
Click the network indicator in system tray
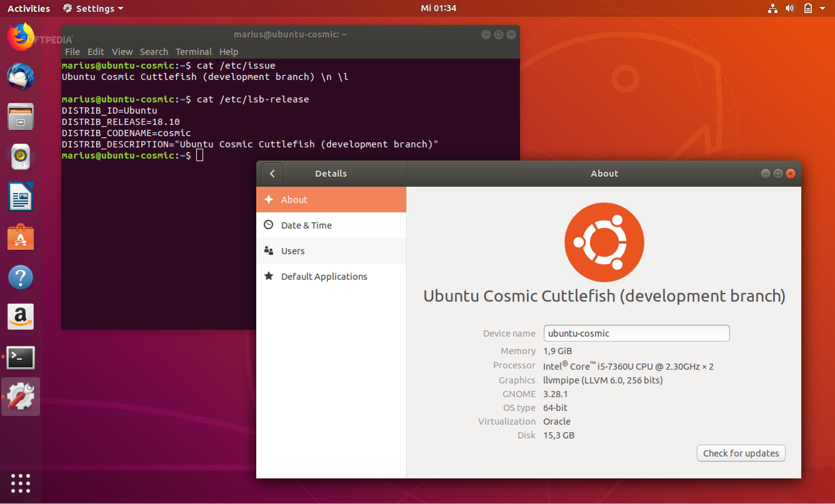[x=772, y=8]
